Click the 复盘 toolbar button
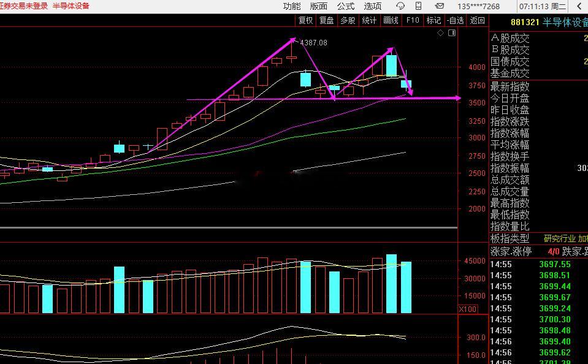The height and width of the screenshot is (364, 588). pyautogui.click(x=326, y=21)
